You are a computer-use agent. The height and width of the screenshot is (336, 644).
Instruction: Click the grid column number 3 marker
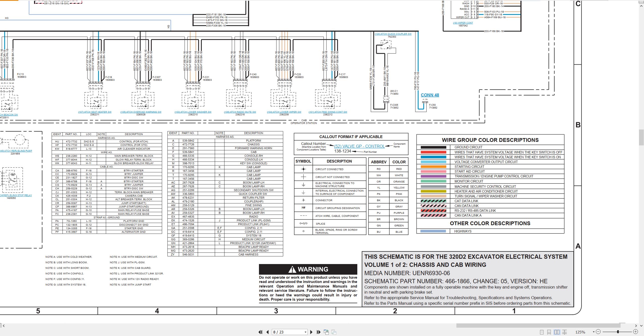[276, 311]
